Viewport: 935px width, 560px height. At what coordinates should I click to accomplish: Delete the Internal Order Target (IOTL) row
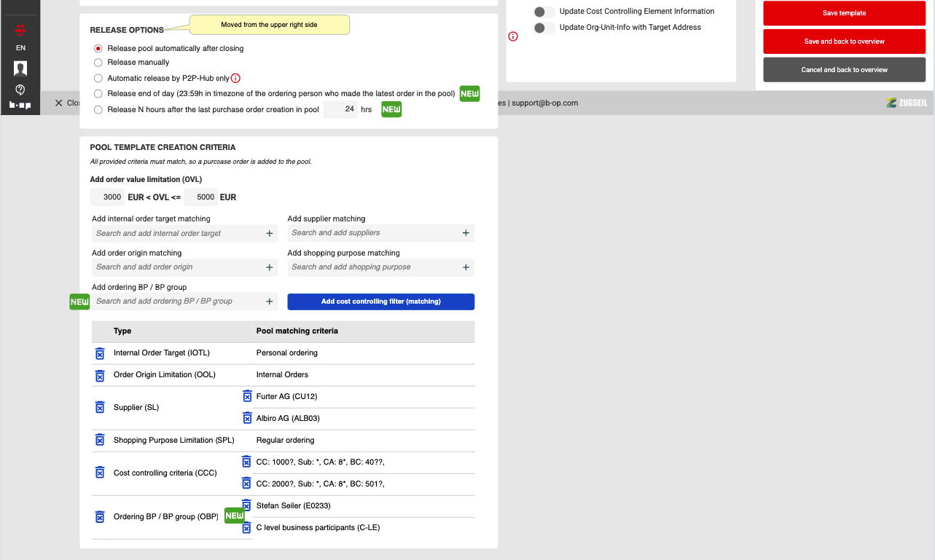coord(100,353)
